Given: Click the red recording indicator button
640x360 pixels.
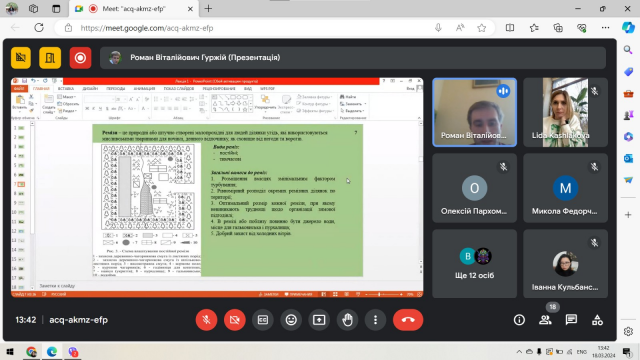Looking at the screenshot, I should click(80, 58).
